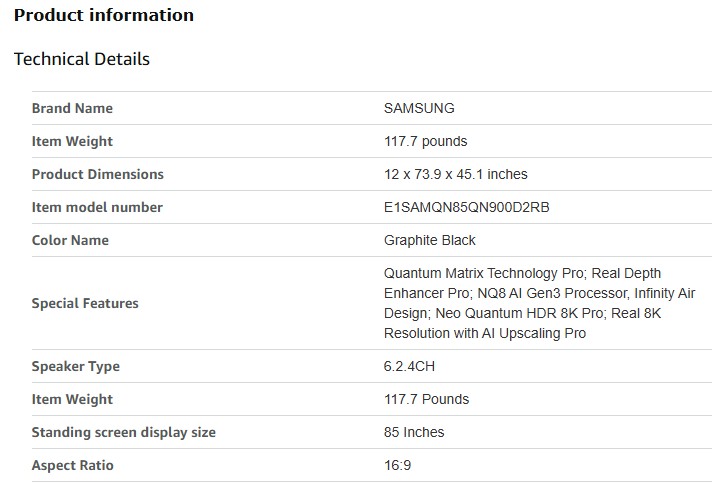Click model number E1SAMQN85QN900D2RB

click(x=467, y=207)
